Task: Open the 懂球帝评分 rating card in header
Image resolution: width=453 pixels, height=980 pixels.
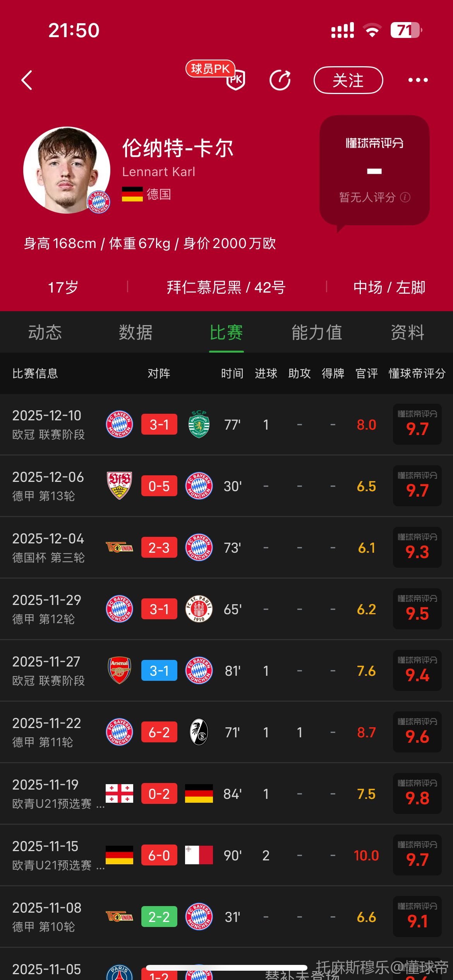Action: (374, 170)
